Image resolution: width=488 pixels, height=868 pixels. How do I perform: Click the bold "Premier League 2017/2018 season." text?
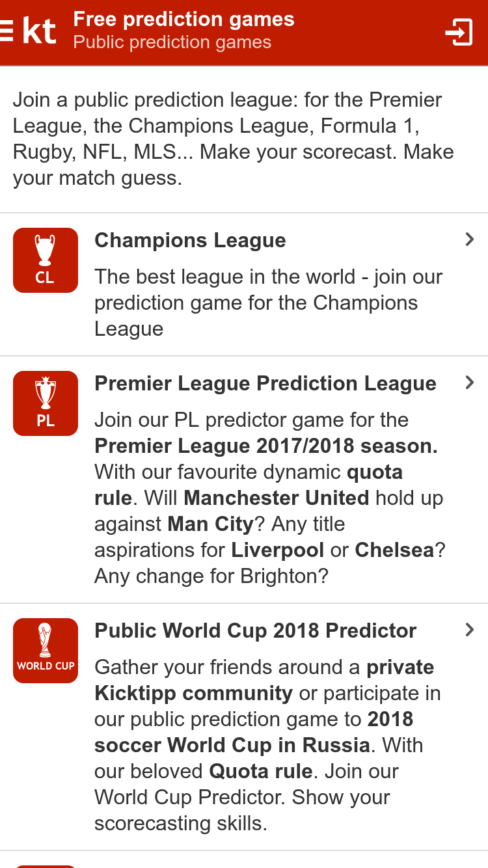point(266,446)
